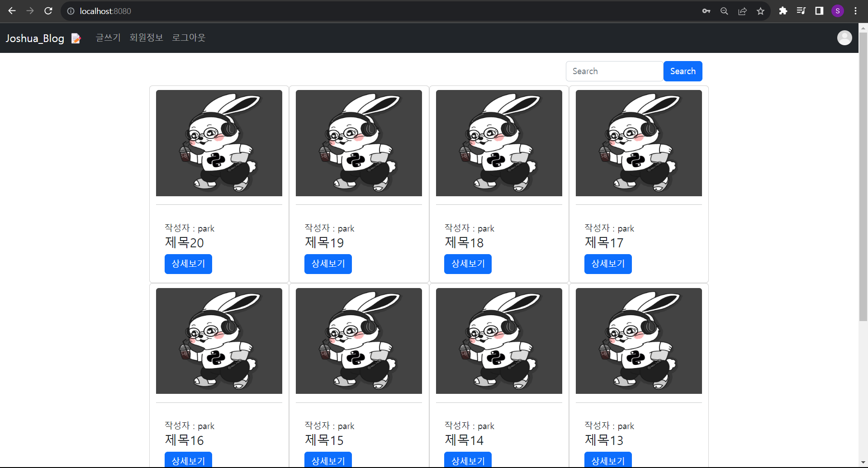The width and height of the screenshot is (868, 468).
Task: Select the title text 제목17
Action: pyautogui.click(x=604, y=242)
